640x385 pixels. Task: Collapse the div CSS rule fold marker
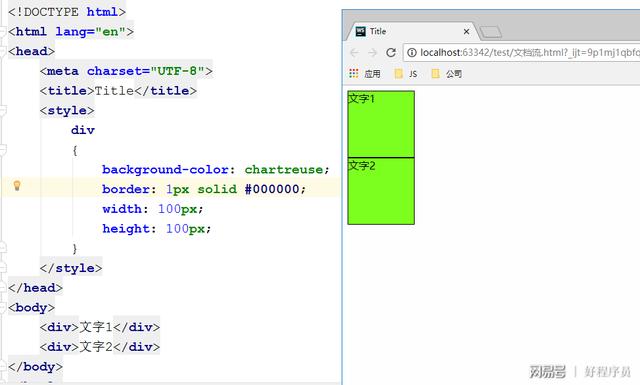[x=2, y=150]
